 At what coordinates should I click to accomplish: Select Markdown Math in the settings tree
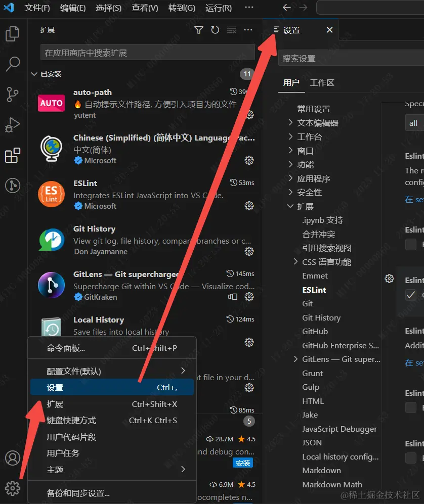(x=332, y=484)
